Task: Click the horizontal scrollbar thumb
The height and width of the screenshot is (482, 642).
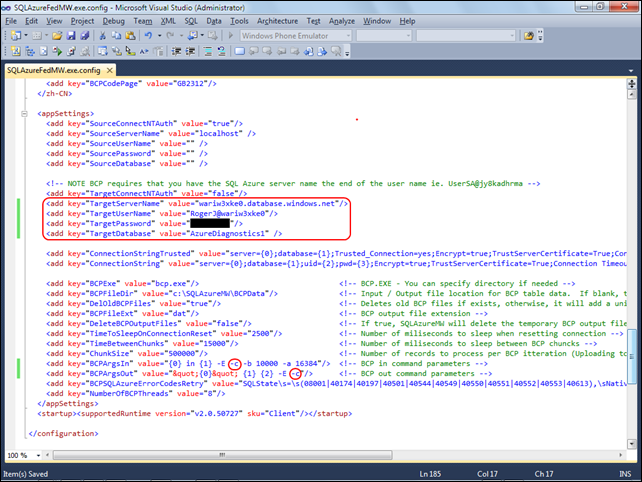Action: [222, 455]
